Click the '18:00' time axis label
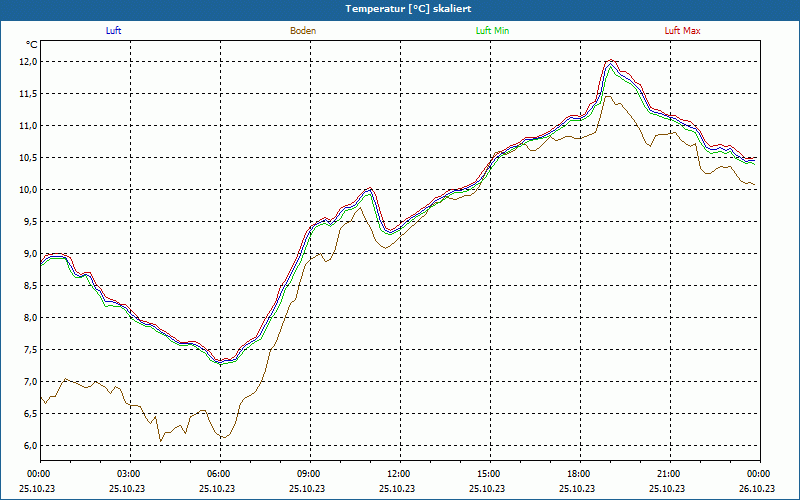Screen dimensions: 800x500 coord(580,474)
